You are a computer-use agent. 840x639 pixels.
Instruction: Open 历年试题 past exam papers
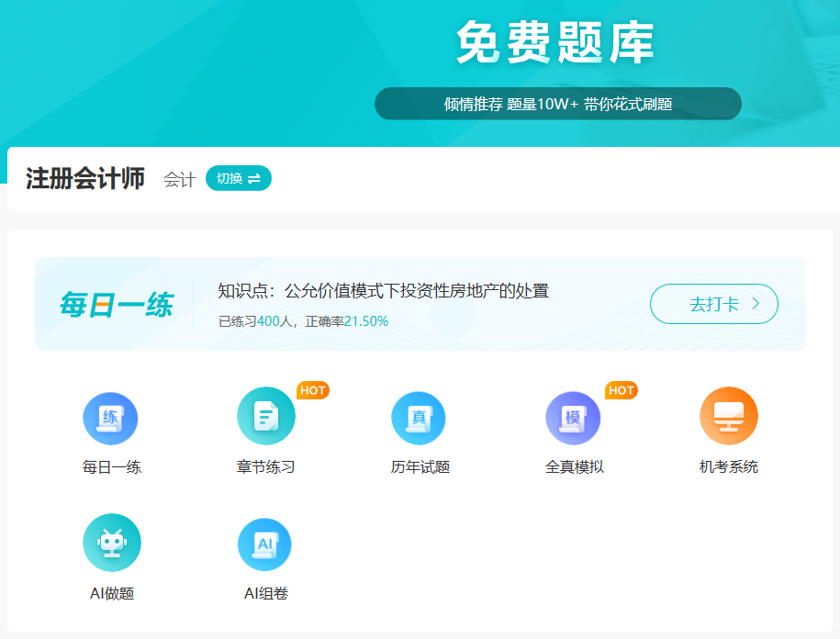point(420,417)
